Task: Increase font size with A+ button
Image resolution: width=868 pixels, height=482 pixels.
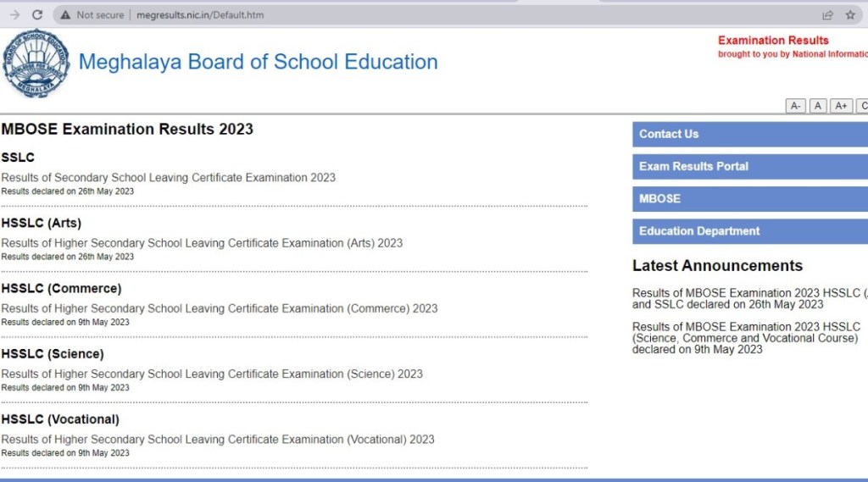Action: tap(841, 106)
